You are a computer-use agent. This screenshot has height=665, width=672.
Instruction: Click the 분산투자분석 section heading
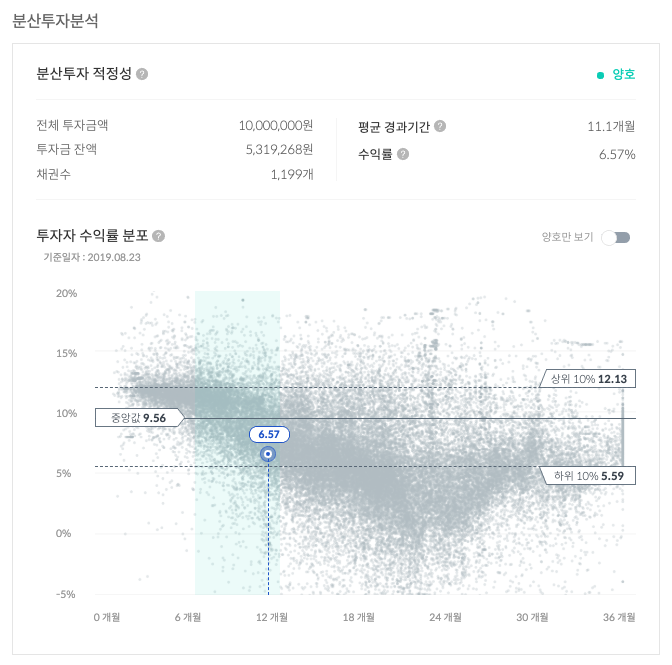point(55,20)
